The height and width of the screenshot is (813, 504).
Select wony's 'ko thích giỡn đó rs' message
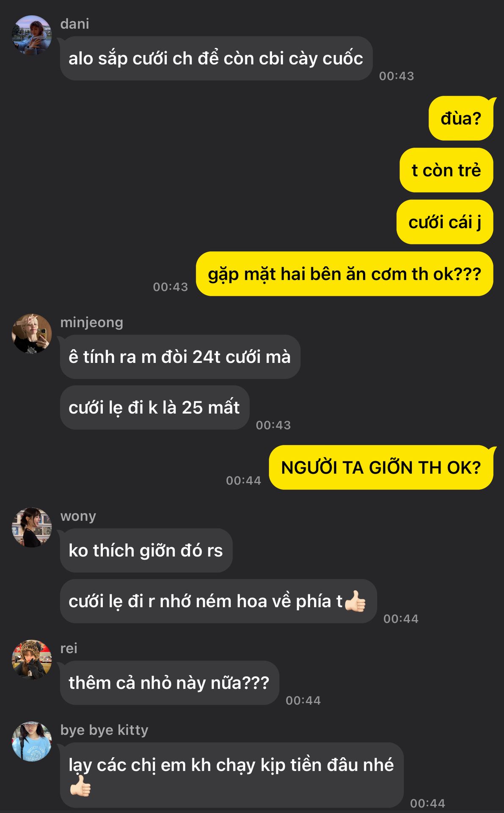coord(146,550)
